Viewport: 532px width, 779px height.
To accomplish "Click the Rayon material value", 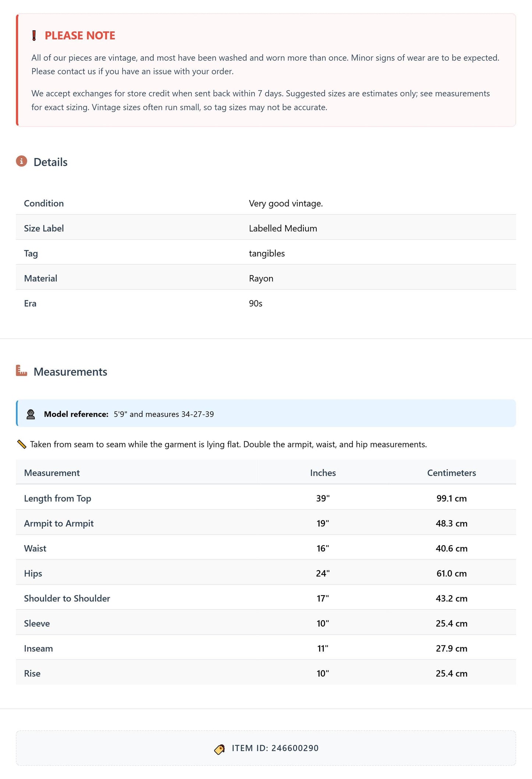I will point(261,278).
